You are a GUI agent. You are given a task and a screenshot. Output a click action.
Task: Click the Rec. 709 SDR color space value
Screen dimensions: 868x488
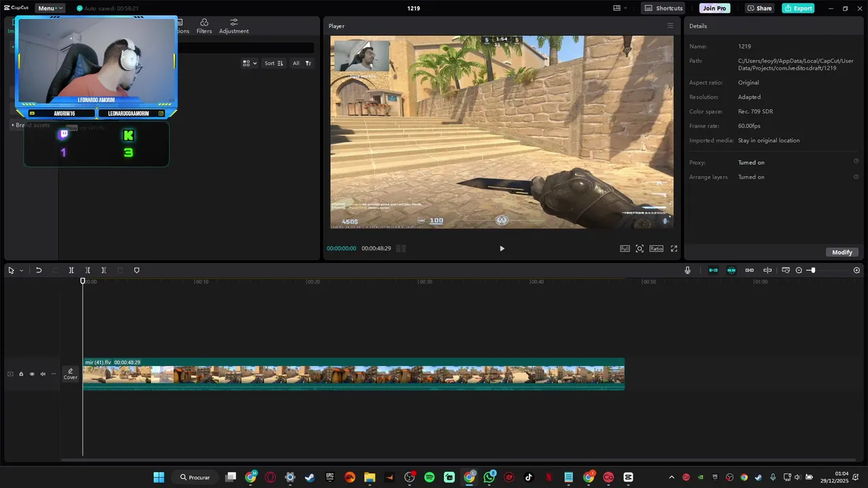click(755, 111)
